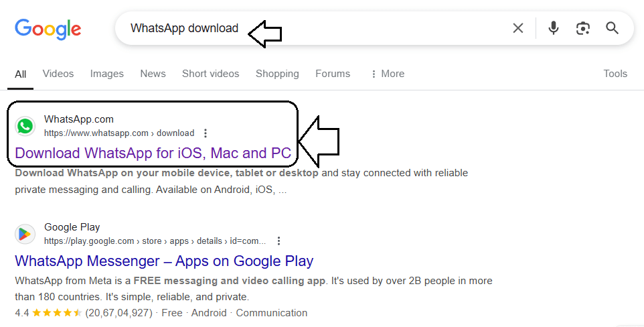Open options for WhatsApp.com result
The width and height of the screenshot is (644, 327).
coord(206,133)
